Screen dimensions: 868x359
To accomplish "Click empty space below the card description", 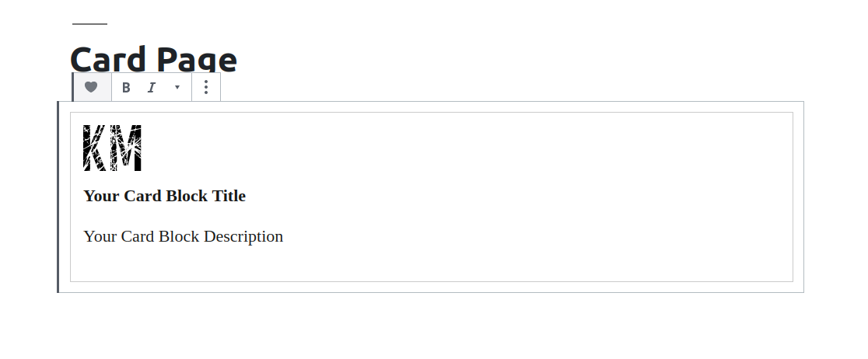I will coord(389,264).
